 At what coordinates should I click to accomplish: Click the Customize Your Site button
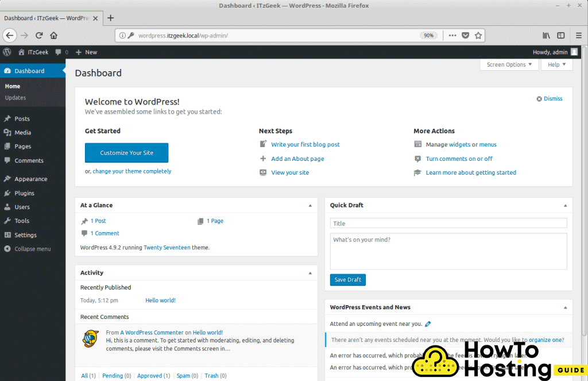(126, 152)
